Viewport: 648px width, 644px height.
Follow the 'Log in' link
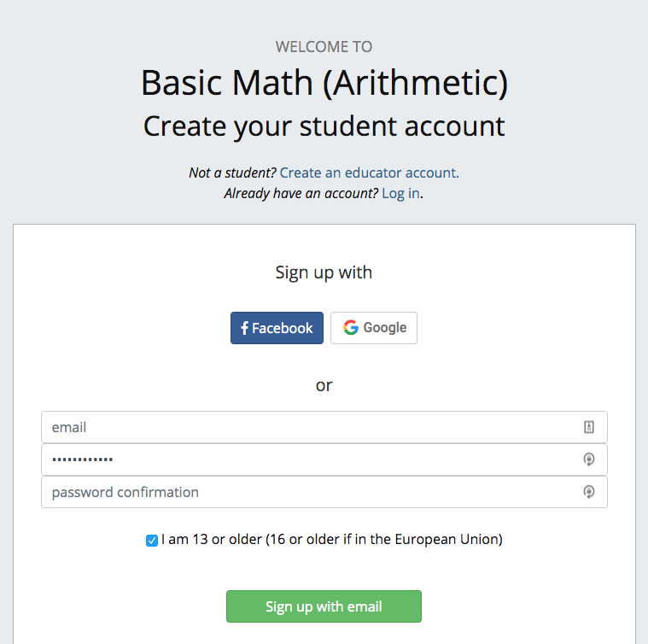(401, 193)
